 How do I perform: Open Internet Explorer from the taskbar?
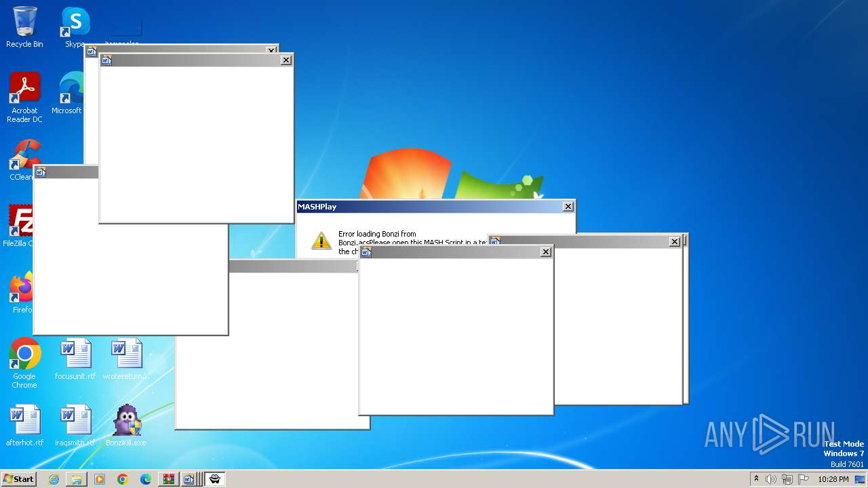tap(54, 479)
